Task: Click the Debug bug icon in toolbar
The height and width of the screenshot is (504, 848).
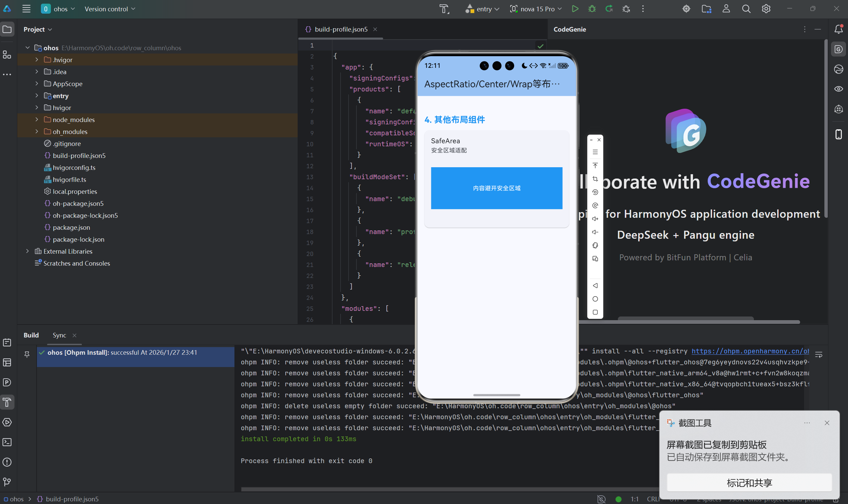Action: tap(592, 9)
